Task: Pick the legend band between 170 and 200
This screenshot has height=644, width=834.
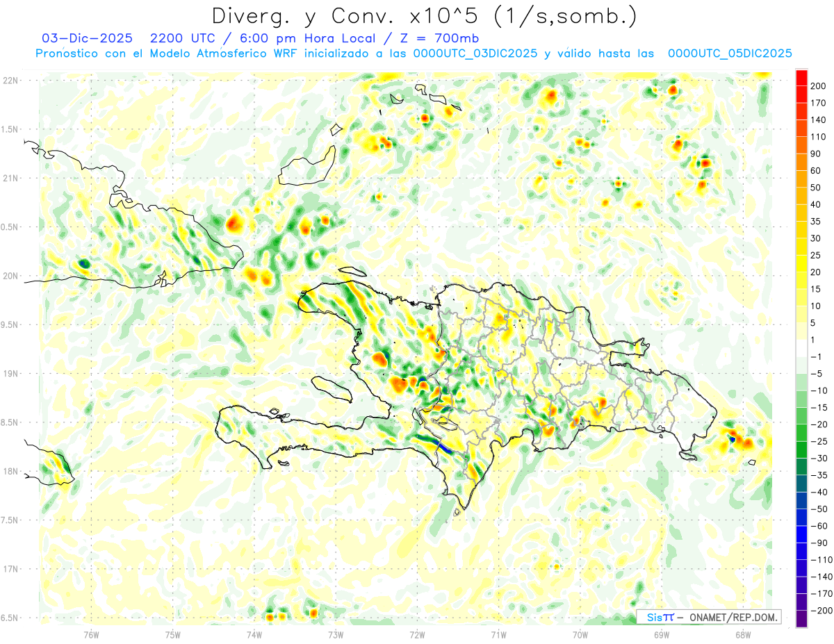Action: click(802, 94)
